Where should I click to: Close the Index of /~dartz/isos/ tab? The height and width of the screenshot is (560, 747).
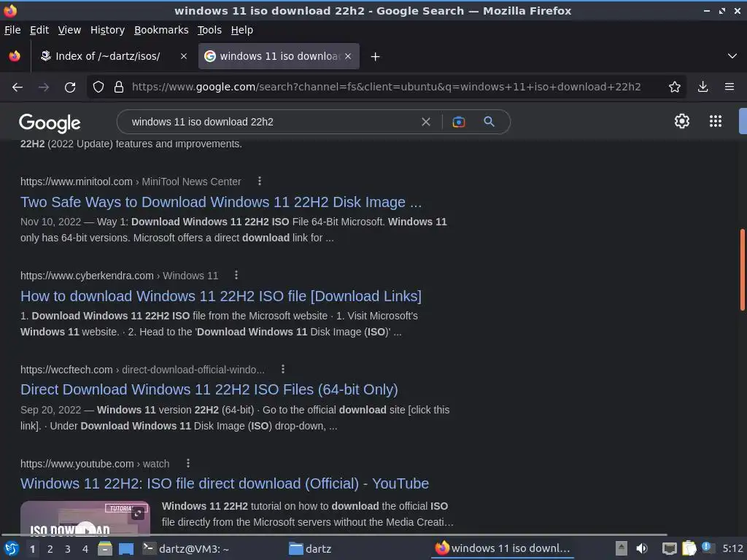tap(184, 56)
